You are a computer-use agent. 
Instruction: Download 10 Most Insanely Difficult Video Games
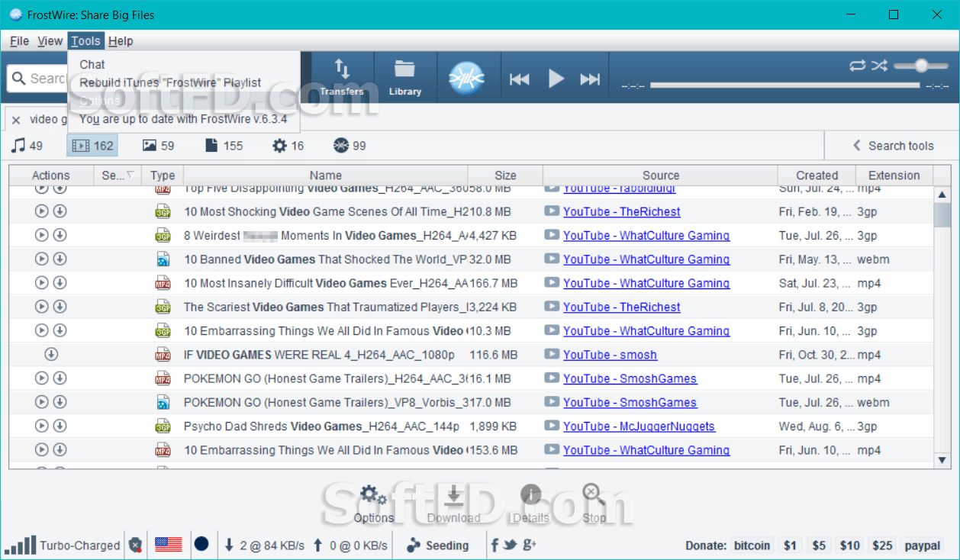pos(60,283)
